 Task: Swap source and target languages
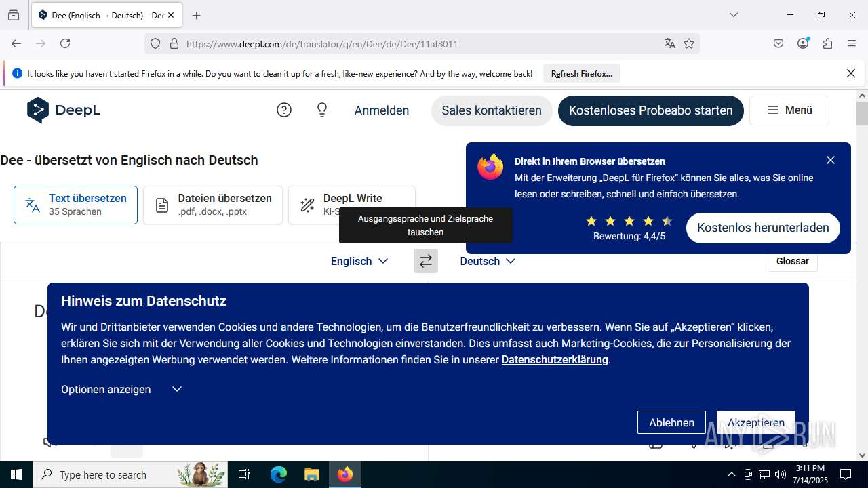click(426, 261)
